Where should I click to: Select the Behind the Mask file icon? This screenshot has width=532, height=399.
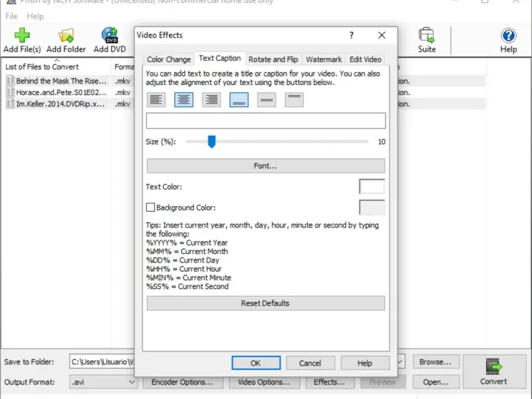(11, 80)
